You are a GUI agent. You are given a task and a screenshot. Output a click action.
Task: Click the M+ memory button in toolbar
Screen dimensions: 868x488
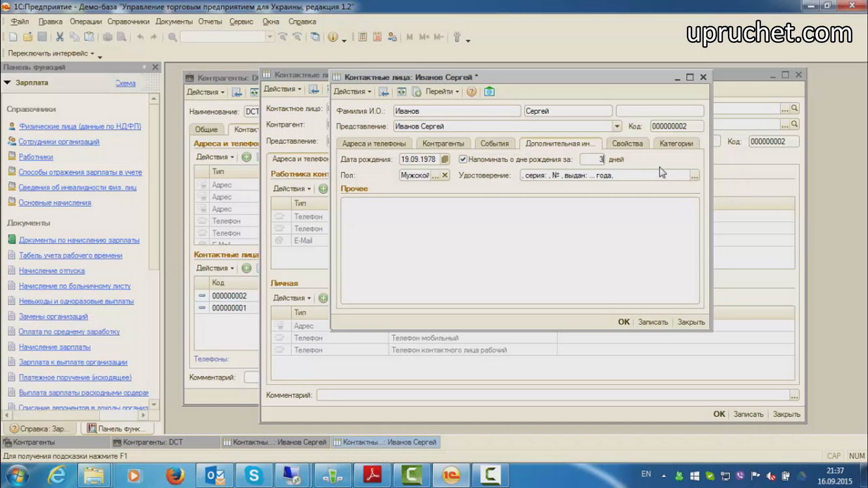424,37
